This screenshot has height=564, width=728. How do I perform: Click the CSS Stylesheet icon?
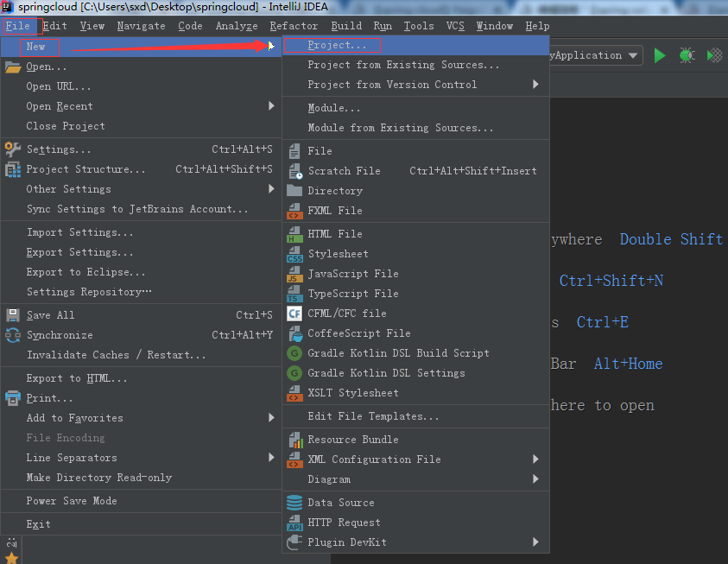pos(294,255)
